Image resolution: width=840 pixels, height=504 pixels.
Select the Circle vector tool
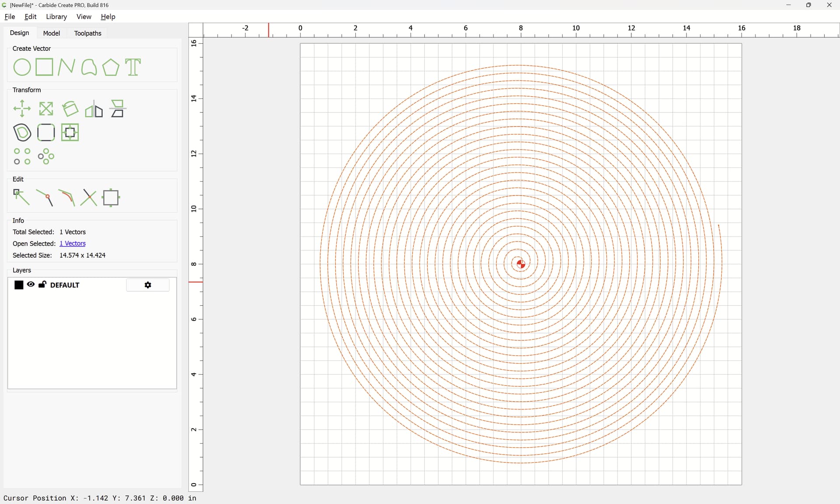(22, 67)
